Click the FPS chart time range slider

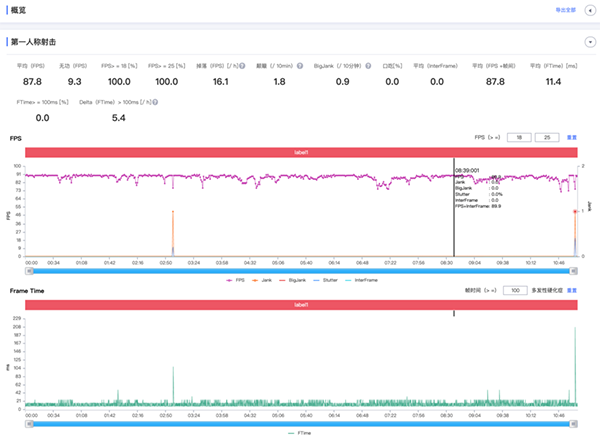tap(300, 271)
